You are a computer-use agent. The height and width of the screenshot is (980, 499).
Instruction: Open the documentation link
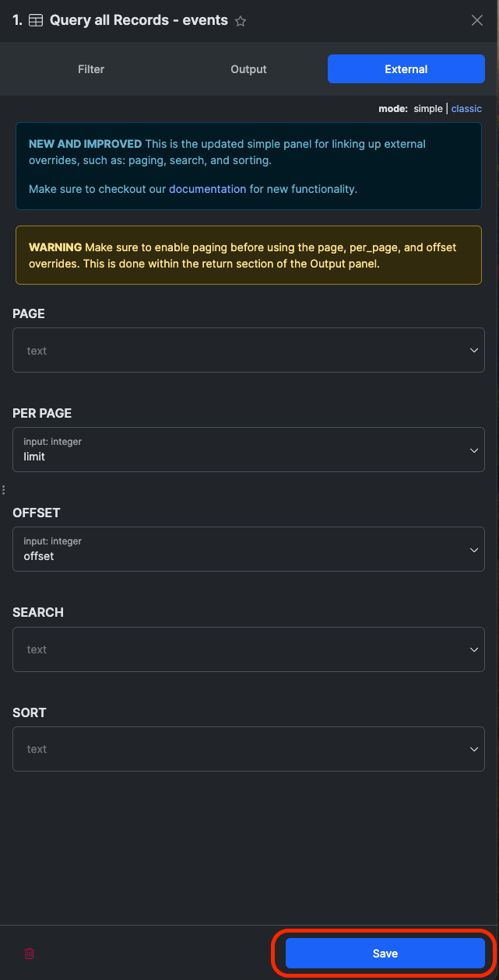click(207, 189)
